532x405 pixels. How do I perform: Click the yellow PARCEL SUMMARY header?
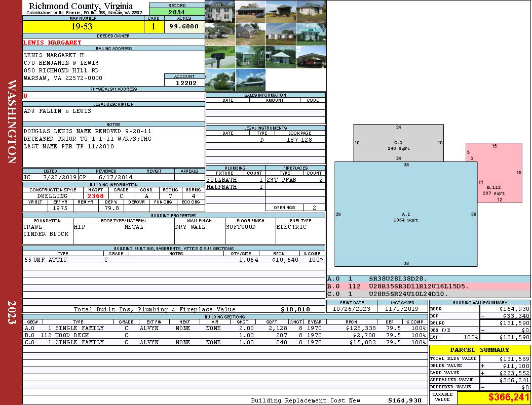coord(480,350)
